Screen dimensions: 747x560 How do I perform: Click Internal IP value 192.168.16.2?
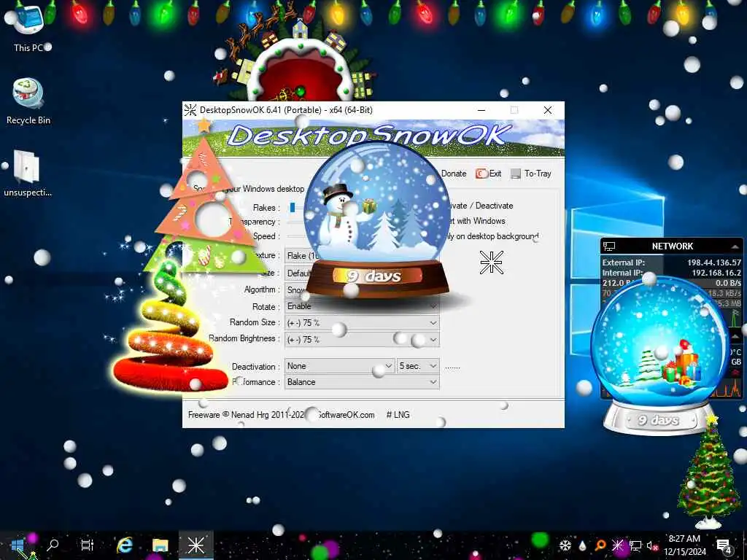coord(716,273)
